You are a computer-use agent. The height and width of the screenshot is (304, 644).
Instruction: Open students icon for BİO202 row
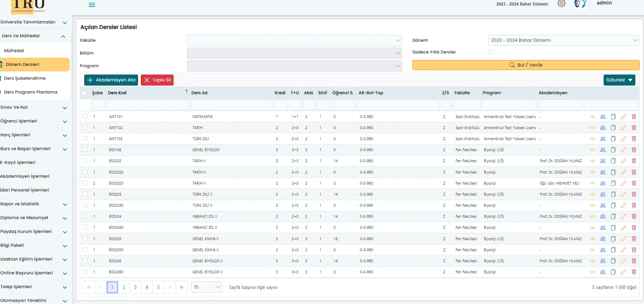click(603, 161)
